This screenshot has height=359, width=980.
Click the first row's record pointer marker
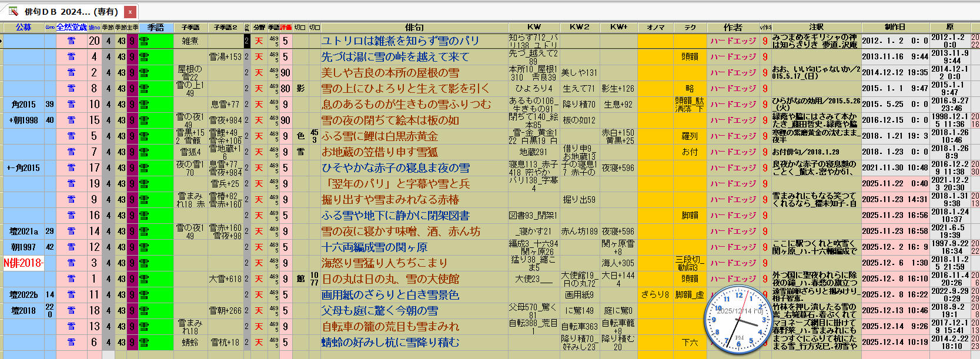coord(2,41)
